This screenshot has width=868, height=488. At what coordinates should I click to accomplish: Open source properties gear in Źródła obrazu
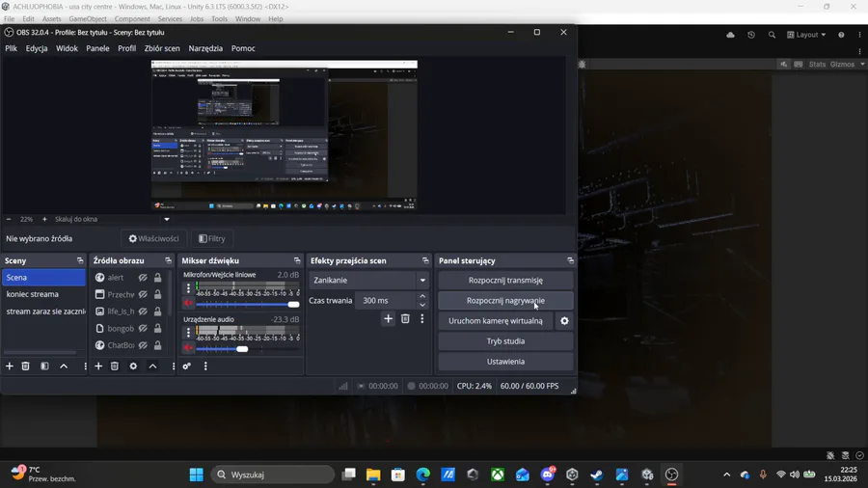133,366
